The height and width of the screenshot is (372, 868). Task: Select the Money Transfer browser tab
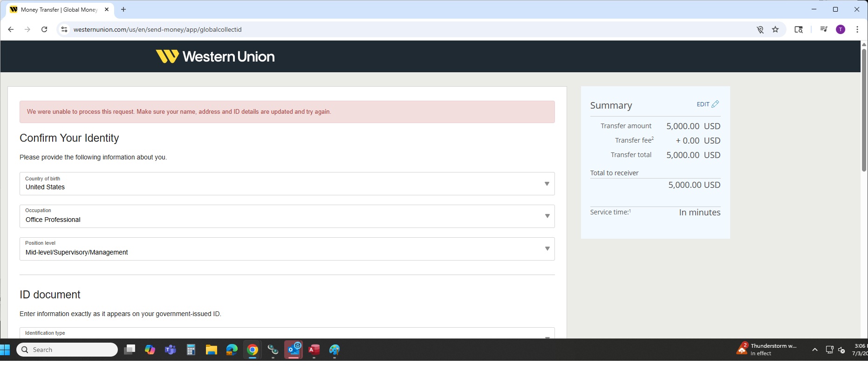(60, 9)
